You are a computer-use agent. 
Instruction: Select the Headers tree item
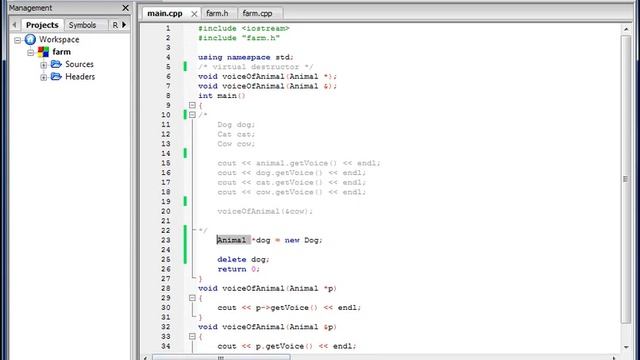coord(80,76)
